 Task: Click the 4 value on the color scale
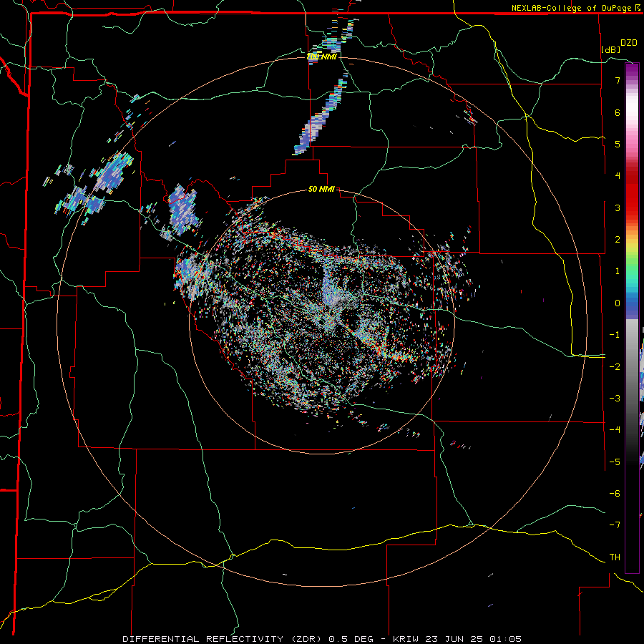(x=618, y=176)
